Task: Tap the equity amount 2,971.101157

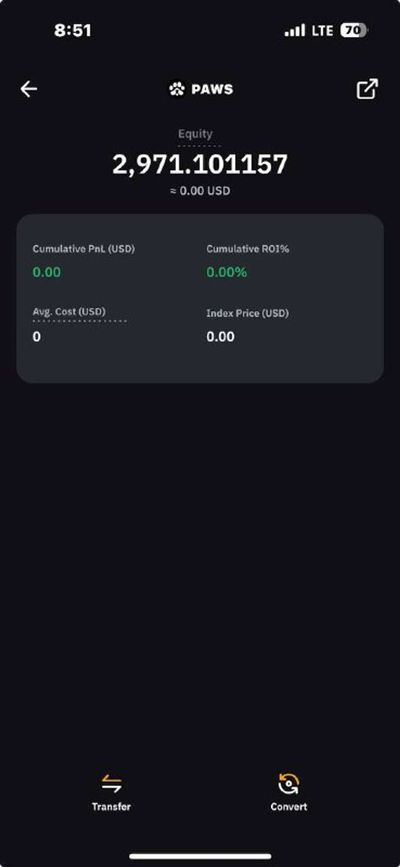Action: coord(200,164)
